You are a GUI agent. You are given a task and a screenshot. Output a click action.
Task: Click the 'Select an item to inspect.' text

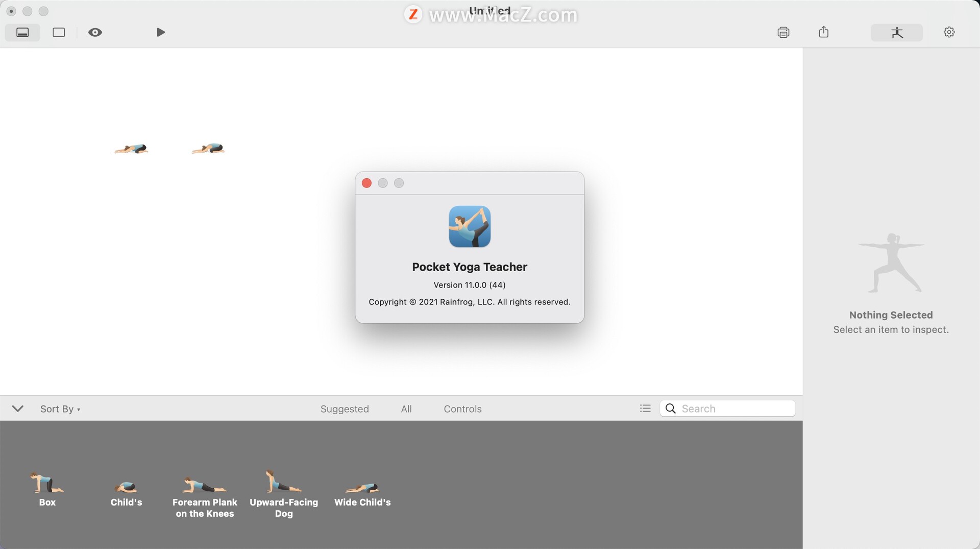pos(891,330)
